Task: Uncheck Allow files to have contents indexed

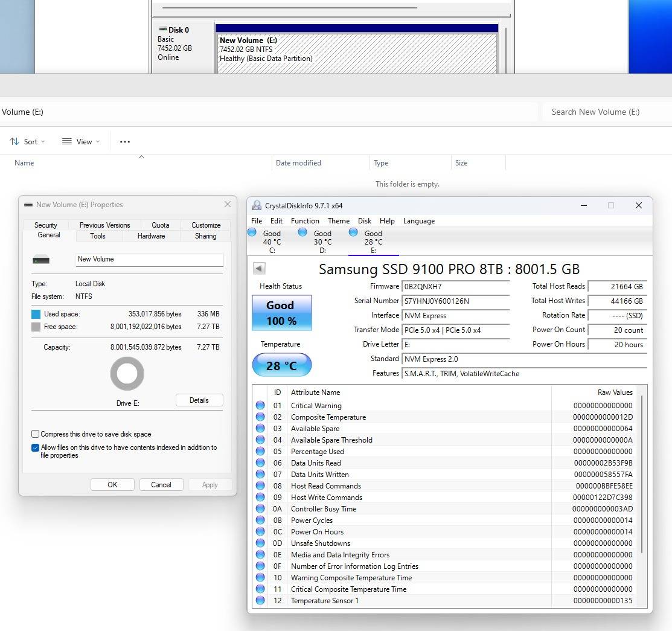Action: tap(36, 448)
